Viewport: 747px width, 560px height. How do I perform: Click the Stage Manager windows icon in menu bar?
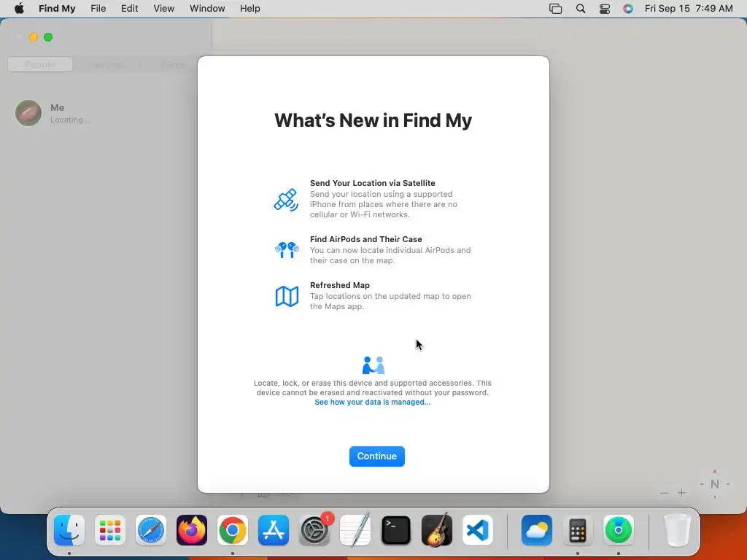click(555, 9)
